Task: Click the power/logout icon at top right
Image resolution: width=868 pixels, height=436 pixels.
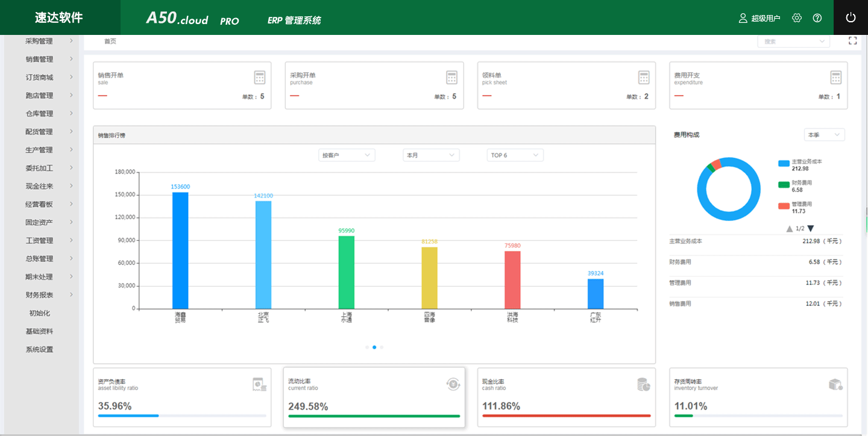Action: [x=850, y=17]
